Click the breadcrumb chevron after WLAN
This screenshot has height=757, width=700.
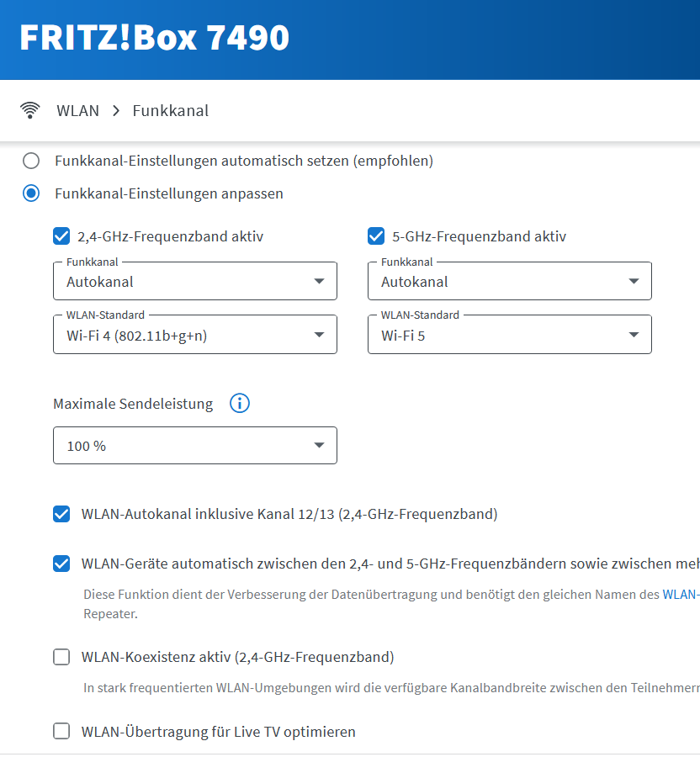click(x=116, y=111)
